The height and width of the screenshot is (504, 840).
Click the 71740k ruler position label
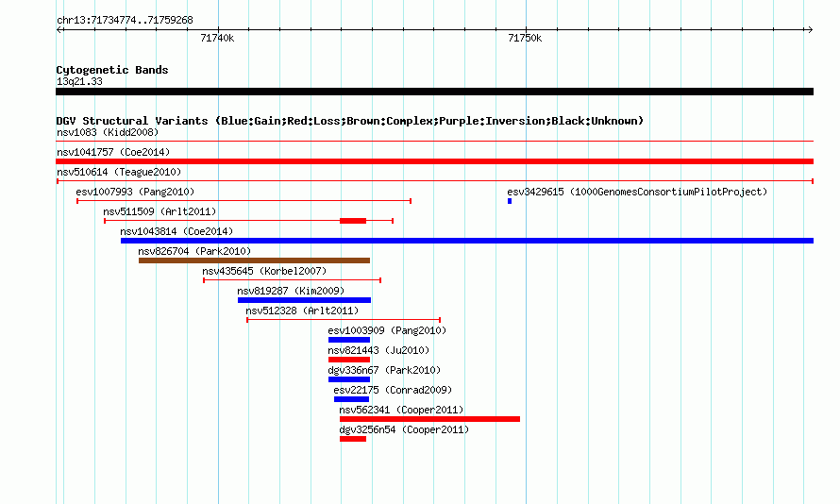pos(217,38)
